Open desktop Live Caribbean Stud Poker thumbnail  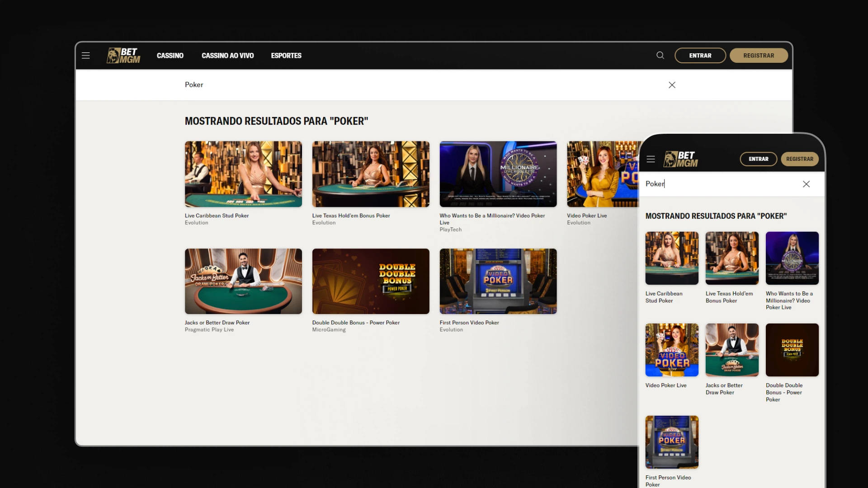(x=243, y=174)
